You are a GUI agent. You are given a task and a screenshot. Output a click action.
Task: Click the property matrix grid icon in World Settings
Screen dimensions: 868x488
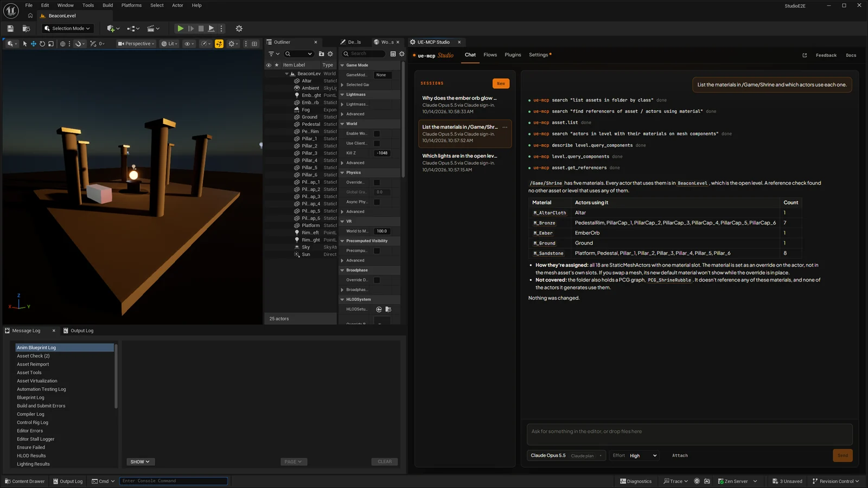[x=393, y=54]
